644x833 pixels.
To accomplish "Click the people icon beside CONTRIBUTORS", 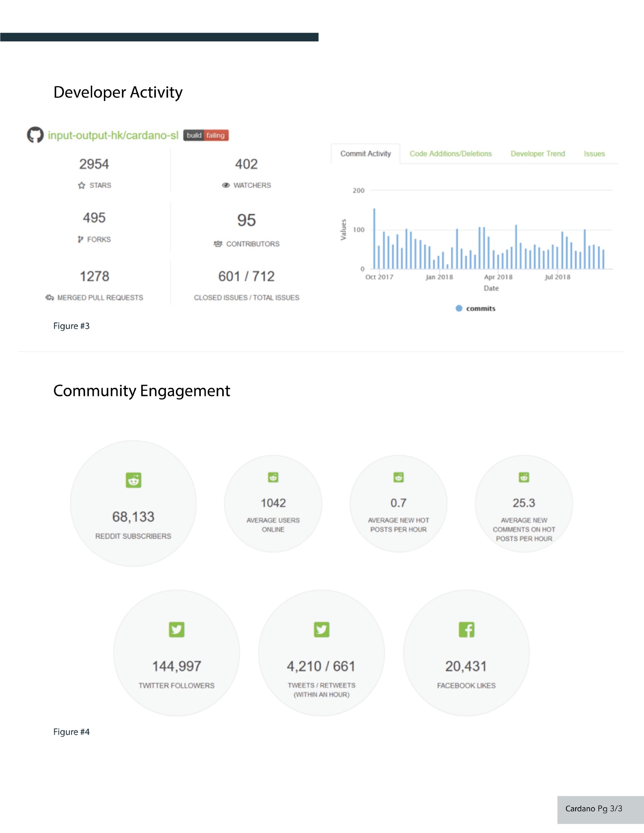I will [x=218, y=244].
